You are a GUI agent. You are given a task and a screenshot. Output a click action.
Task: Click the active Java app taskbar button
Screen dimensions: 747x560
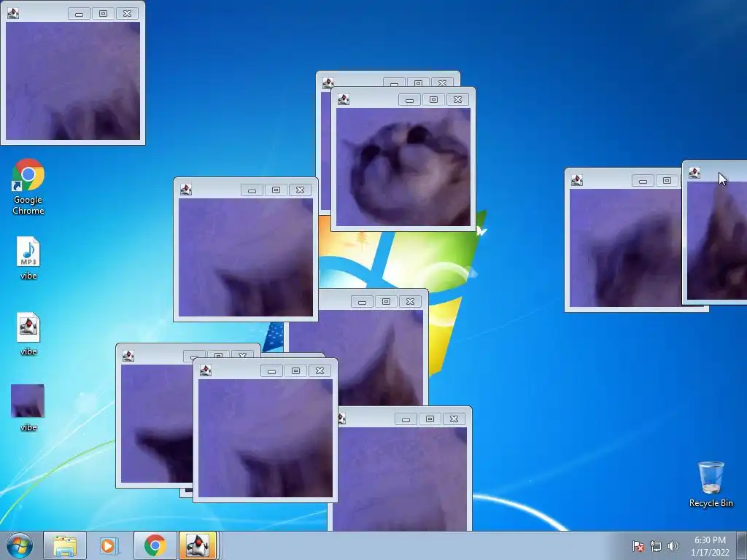(198, 545)
